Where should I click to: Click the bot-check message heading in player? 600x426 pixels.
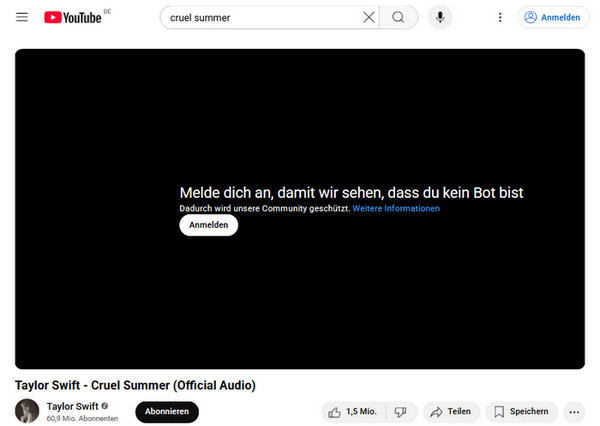click(x=351, y=193)
